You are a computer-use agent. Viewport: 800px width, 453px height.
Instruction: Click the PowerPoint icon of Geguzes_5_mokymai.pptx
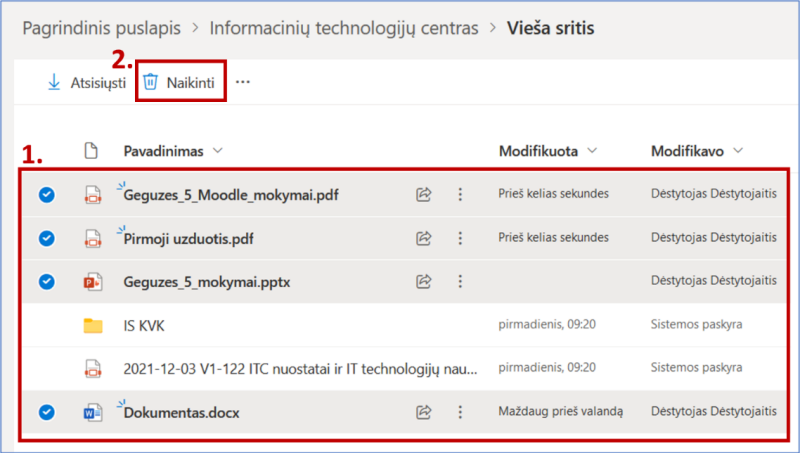pos(93,282)
